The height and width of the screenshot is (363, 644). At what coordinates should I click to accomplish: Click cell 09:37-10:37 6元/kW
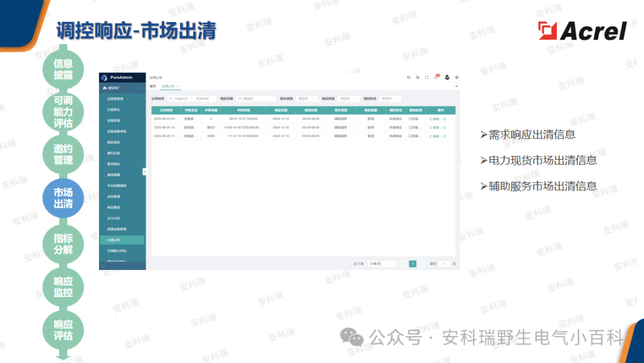coord(243,119)
